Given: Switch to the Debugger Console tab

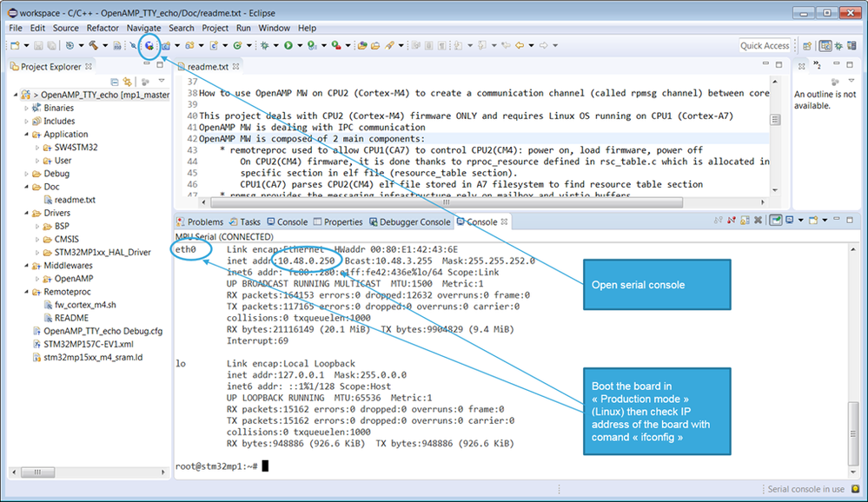Looking at the screenshot, I should coord(409,222).
